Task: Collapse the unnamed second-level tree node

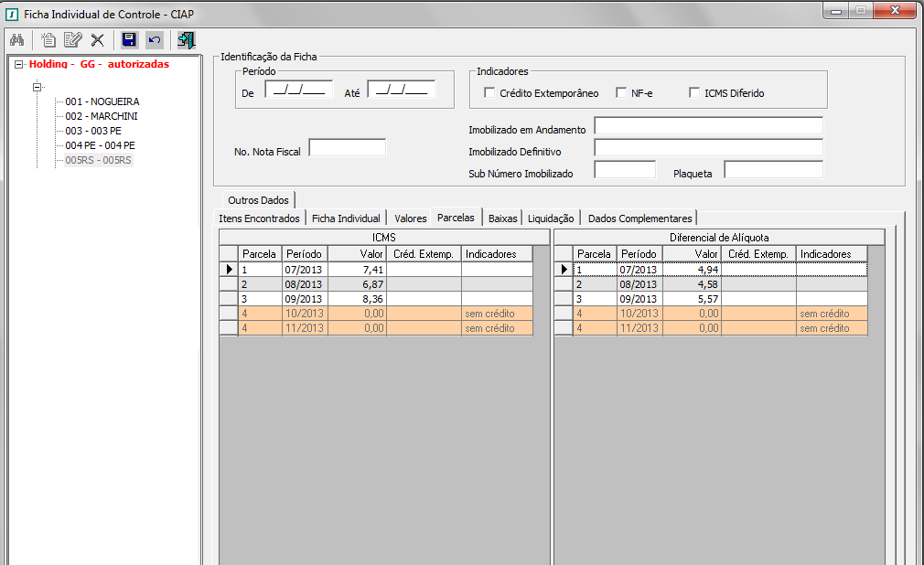Action: click(38, 87)
